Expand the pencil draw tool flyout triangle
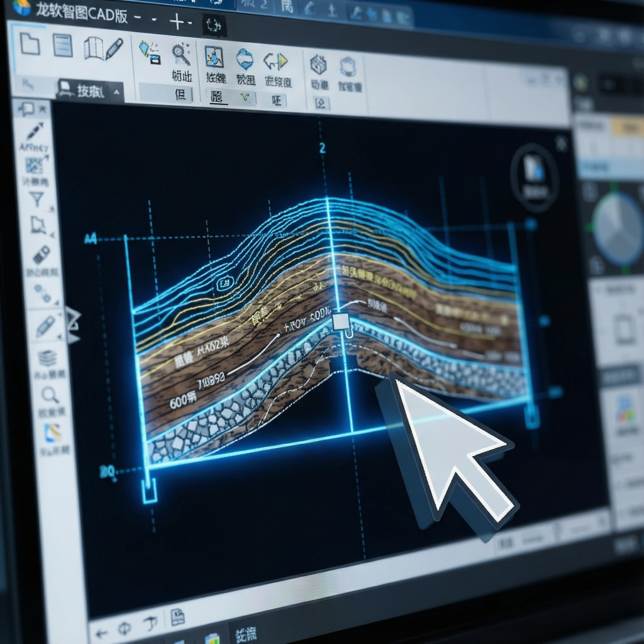 (60, 337)
